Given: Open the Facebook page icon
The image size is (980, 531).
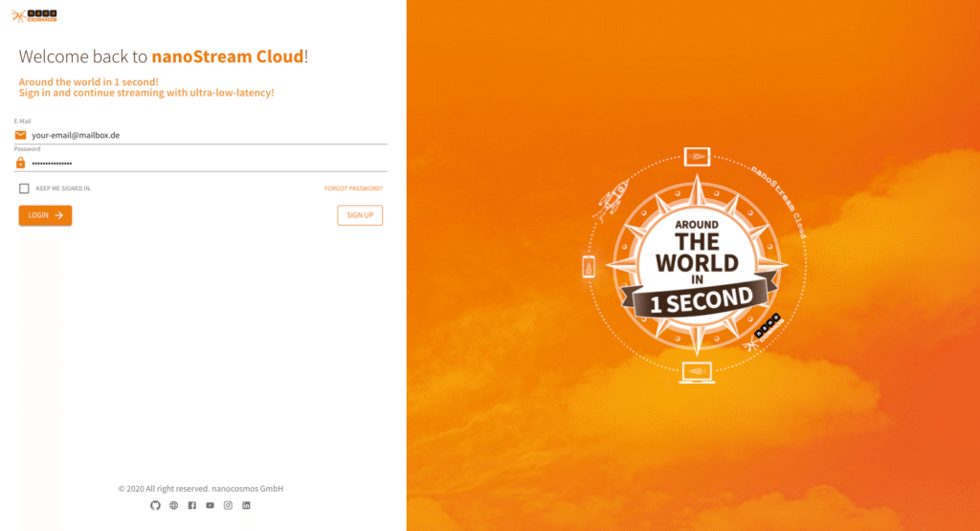Looking at the screenshot, I should [191, 505].
